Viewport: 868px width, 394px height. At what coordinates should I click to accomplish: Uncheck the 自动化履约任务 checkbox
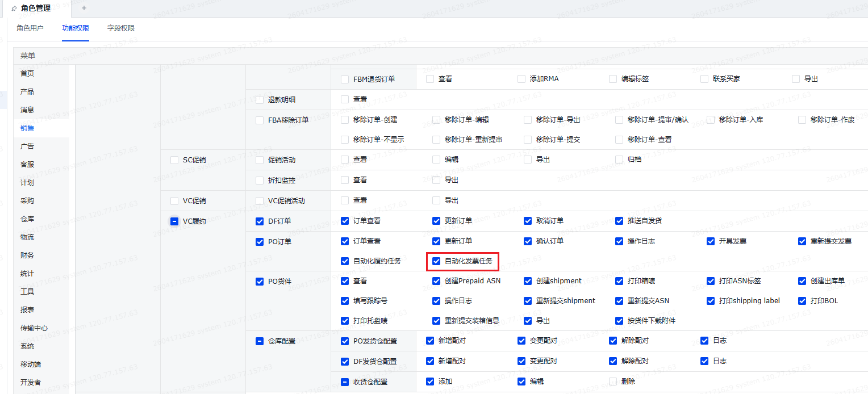click(x=345, y=261)
